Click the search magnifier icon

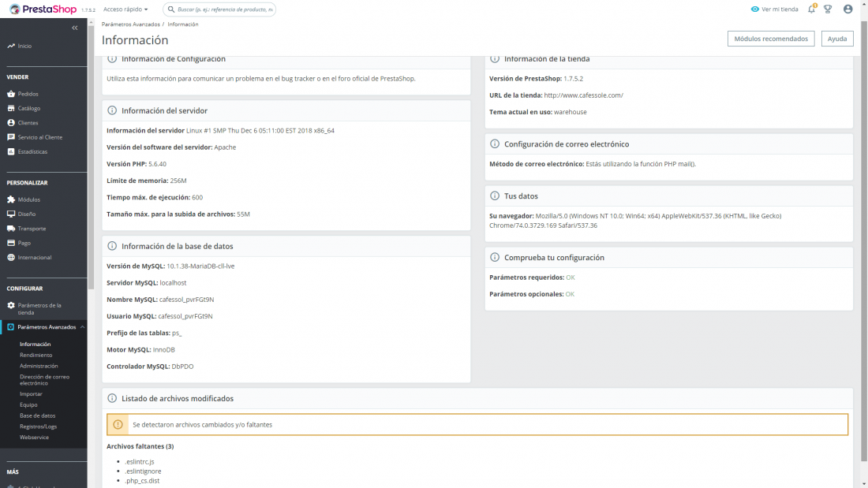click(x=171, y=9)
